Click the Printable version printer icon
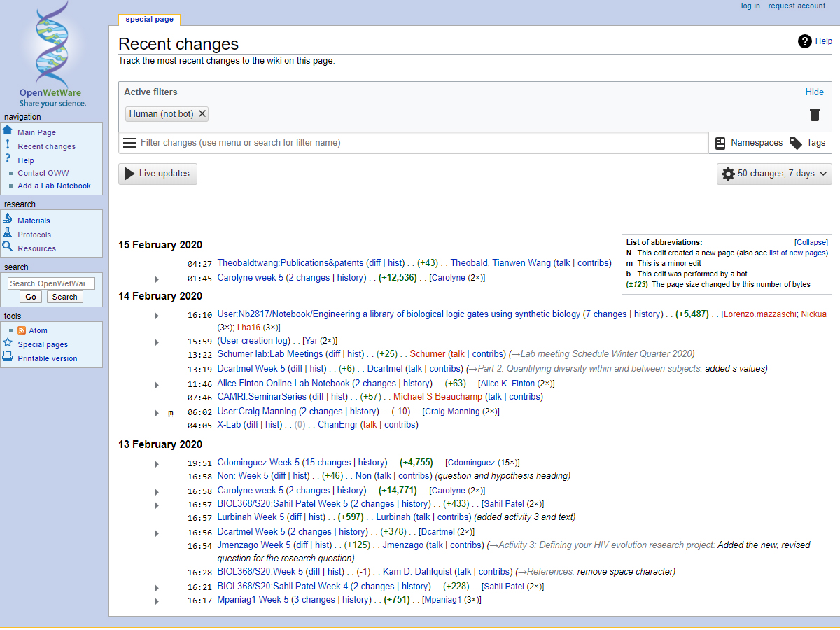 8,358
